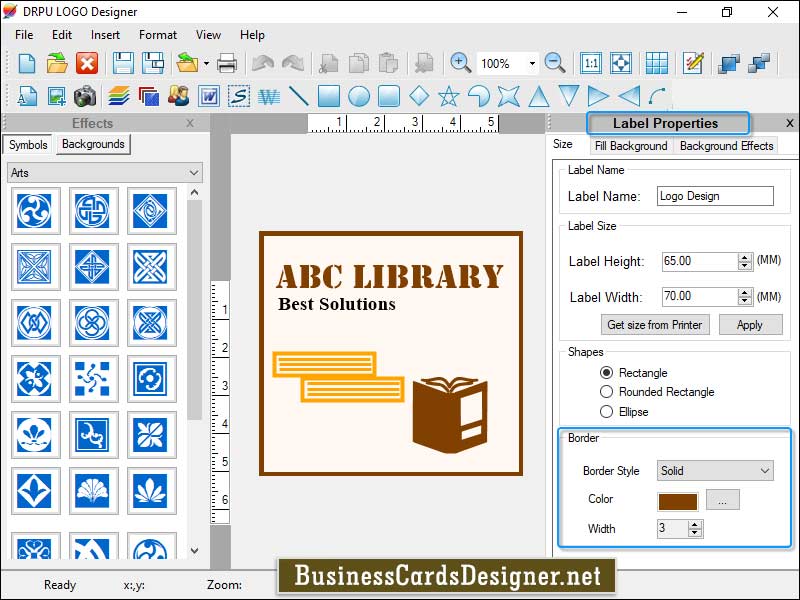Click the actual size 1:1 icon
Viewport: 800px width, 600px height.
[591, 63]
